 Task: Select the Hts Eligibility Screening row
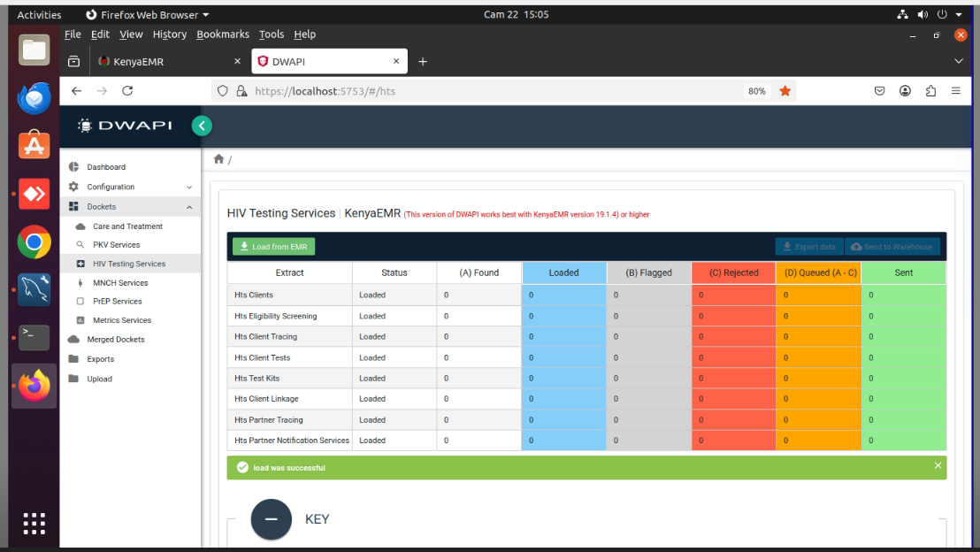tap(587, 317)
